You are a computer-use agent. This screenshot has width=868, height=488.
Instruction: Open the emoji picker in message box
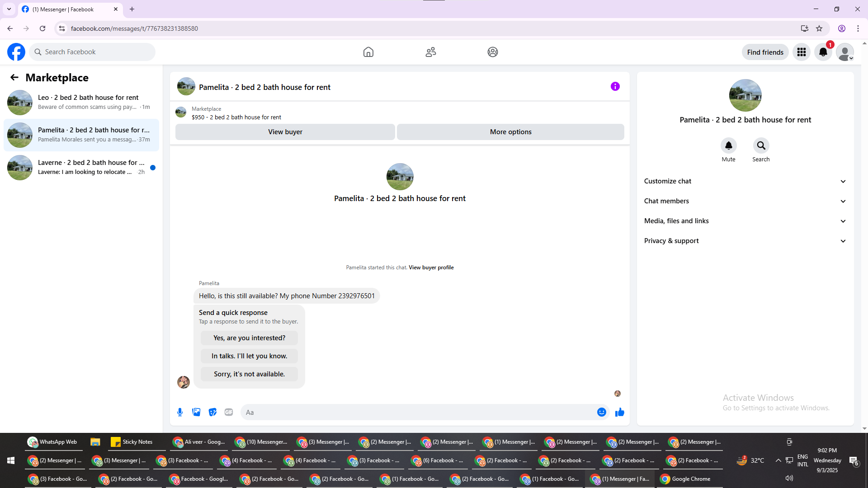click(602, 412)
